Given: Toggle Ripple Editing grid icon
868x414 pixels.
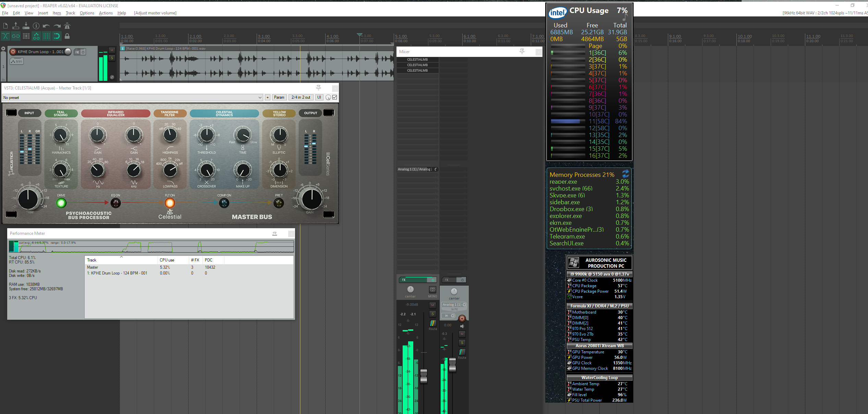Looking at the screenshot, I should pyautogui.click(x=26, y=36).
